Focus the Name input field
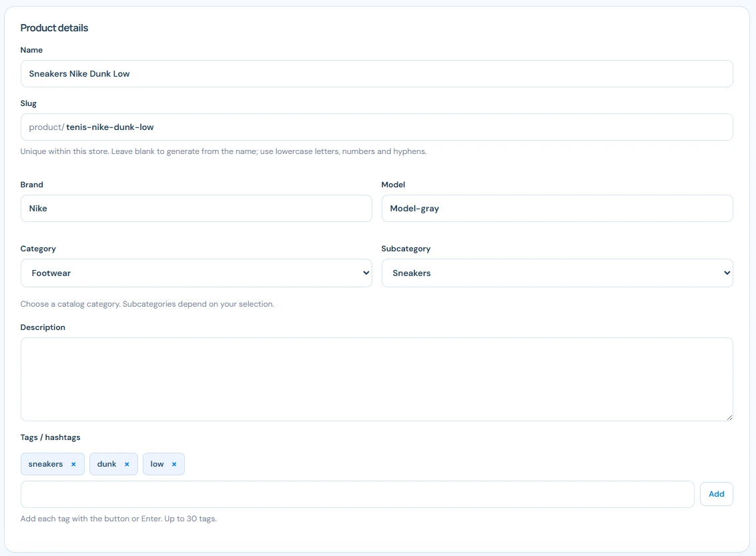Viewport: 756px width, 556px height. 376,74
